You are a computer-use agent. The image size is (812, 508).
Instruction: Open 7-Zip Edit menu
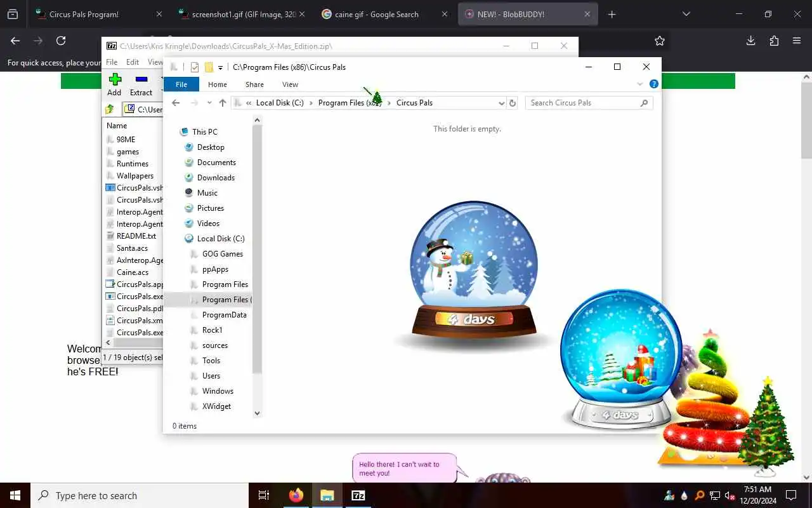[133, 62]
